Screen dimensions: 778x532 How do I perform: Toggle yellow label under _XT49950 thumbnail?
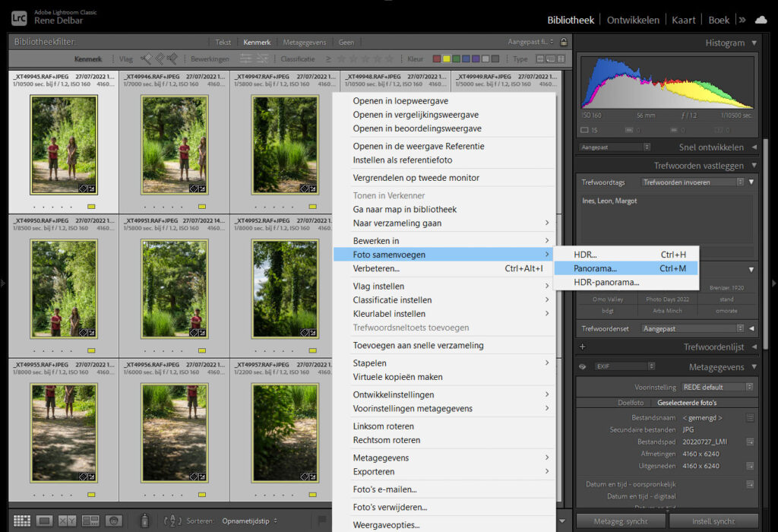91,350
